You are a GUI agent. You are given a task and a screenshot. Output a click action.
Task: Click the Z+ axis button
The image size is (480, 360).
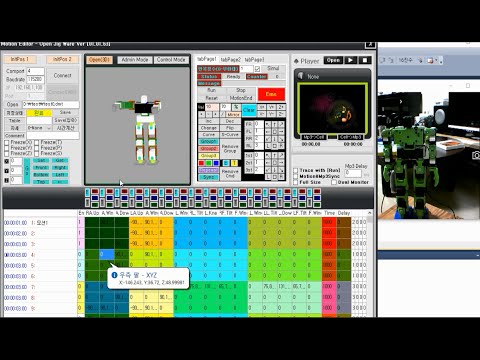(x=281, y=107)
